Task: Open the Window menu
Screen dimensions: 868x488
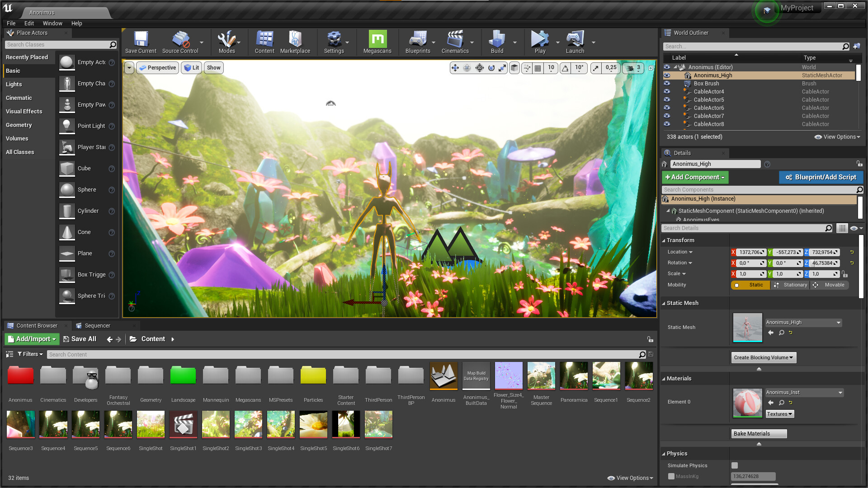Action: coord(52,23)
